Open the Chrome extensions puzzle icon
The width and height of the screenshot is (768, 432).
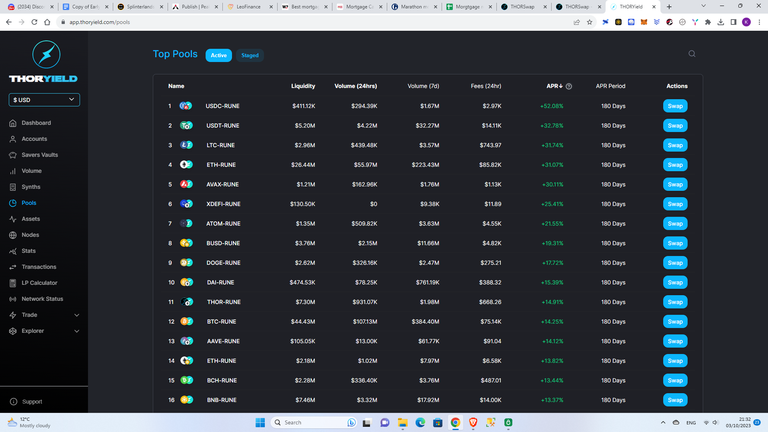(x=708, y=22)
